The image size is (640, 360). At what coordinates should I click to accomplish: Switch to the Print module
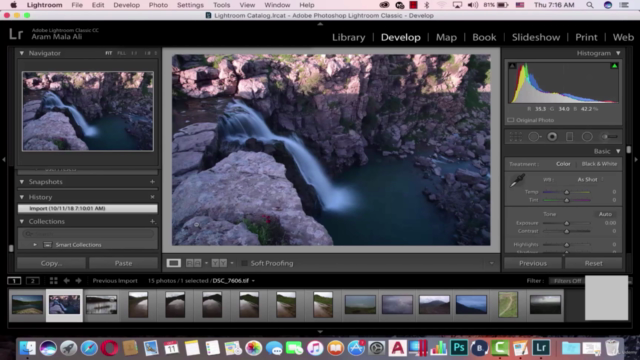(586, 37)
